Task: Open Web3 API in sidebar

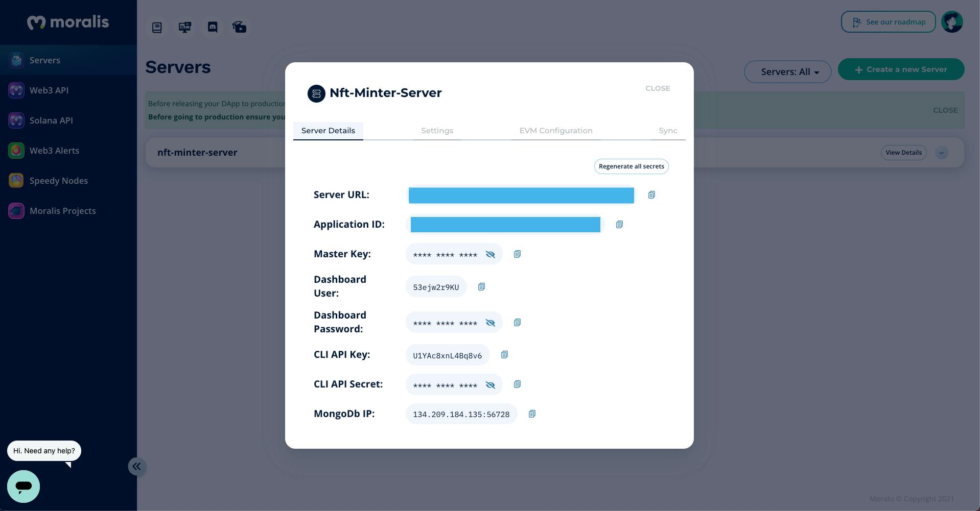Action: [x=68, y=90]
